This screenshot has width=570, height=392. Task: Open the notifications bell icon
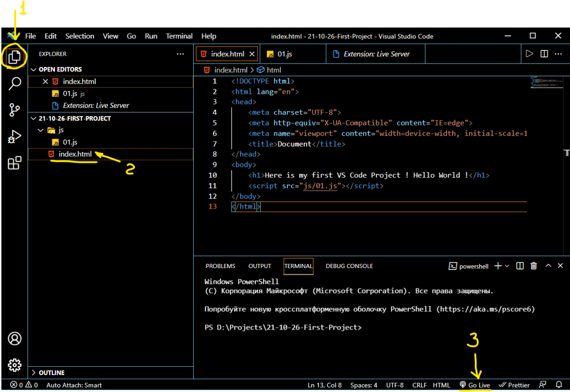click(x=559, y=385)
